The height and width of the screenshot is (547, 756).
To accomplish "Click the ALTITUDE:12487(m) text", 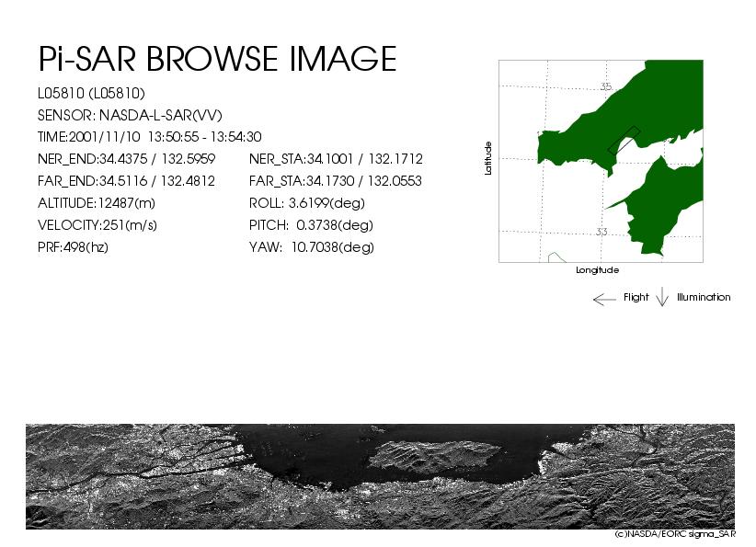I will click(97, 203).
